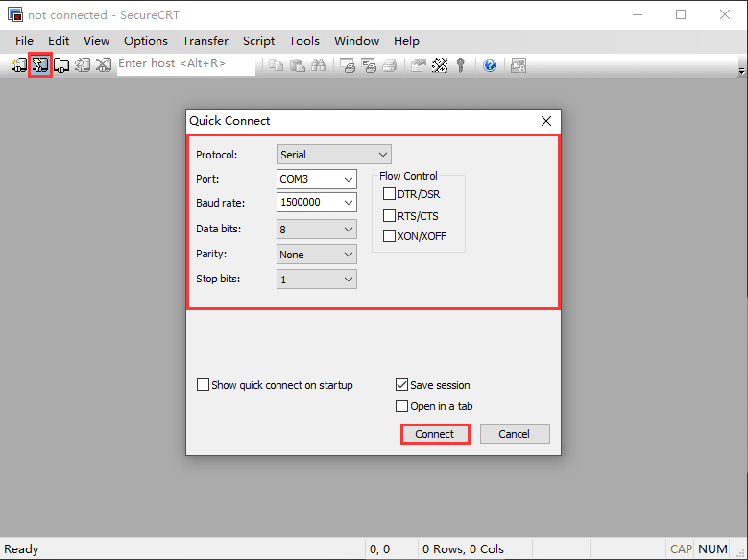Image resolution: width=748 pixels, height=560 pixels.
Task: Click the Find binoculars icon
Action: pyautogui.click(x=319, y=65)
